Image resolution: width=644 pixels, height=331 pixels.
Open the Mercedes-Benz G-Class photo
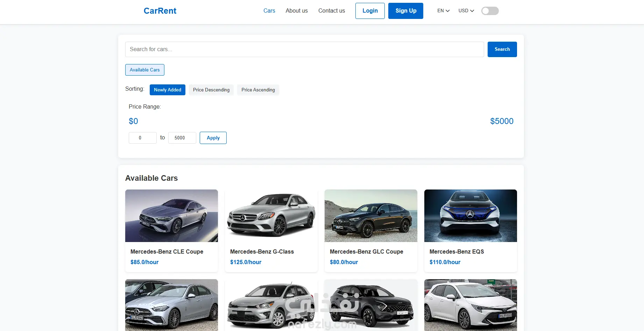click(271, 216)
